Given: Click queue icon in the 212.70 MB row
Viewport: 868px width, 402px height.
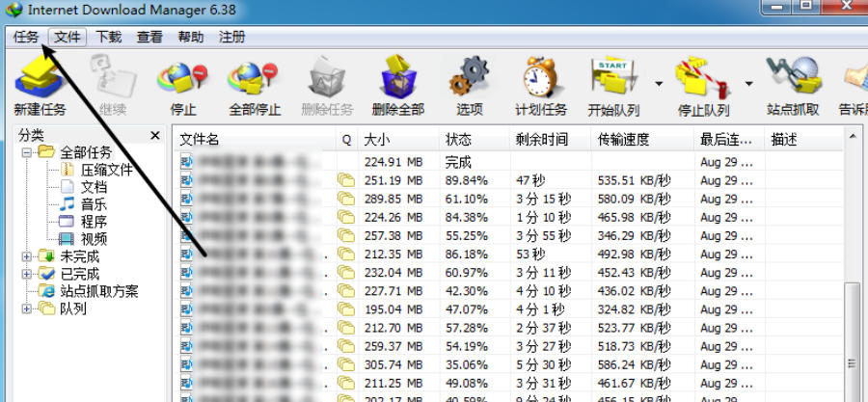Looking at the screenshot, I should 346,328.
